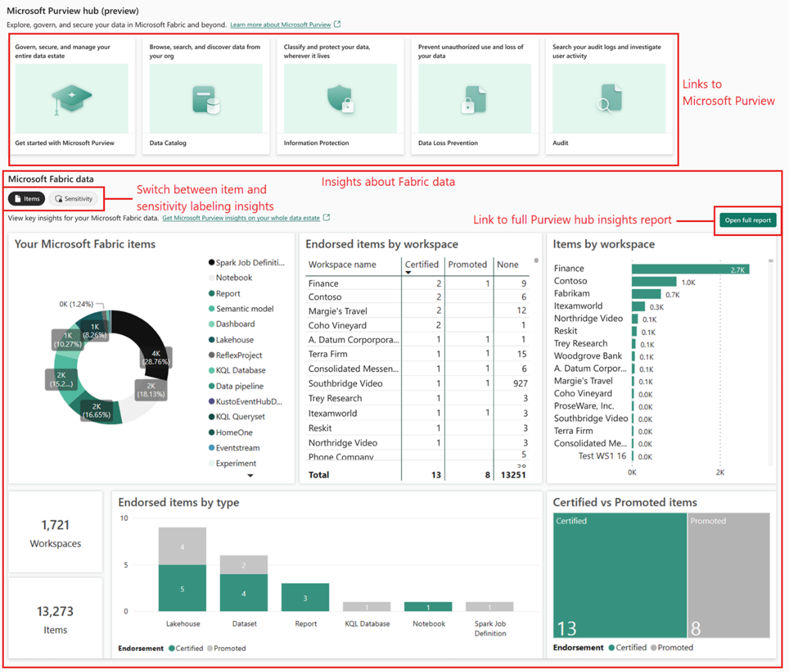
Task: Click the Lakehouse certified bar segment 5
Action: pyautogui.click(x=182, y=588)
